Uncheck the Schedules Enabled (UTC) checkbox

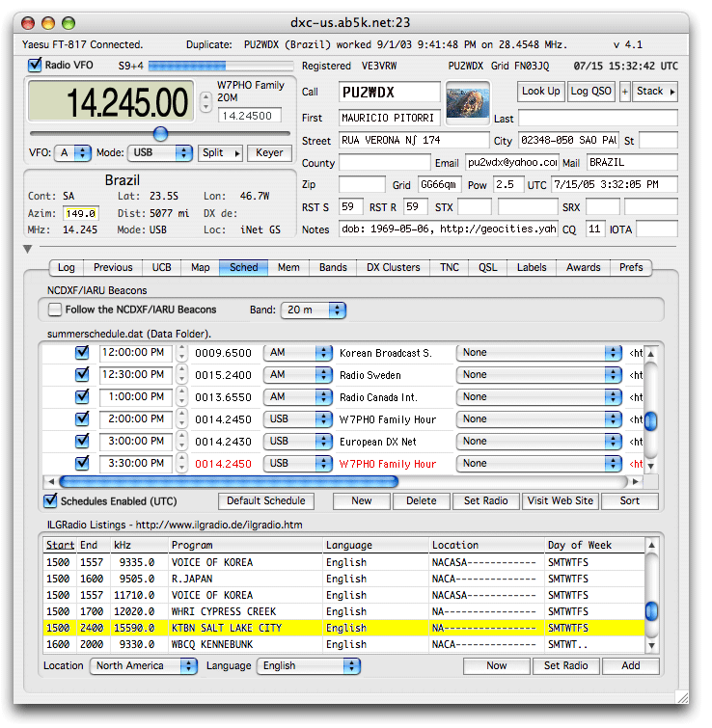(51, 500)
